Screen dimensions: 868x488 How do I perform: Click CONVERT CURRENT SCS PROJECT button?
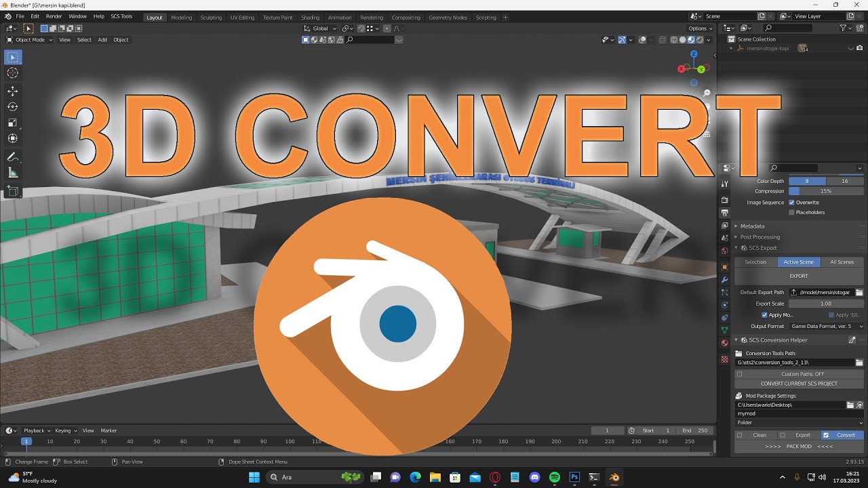click(x=799, y=384)
